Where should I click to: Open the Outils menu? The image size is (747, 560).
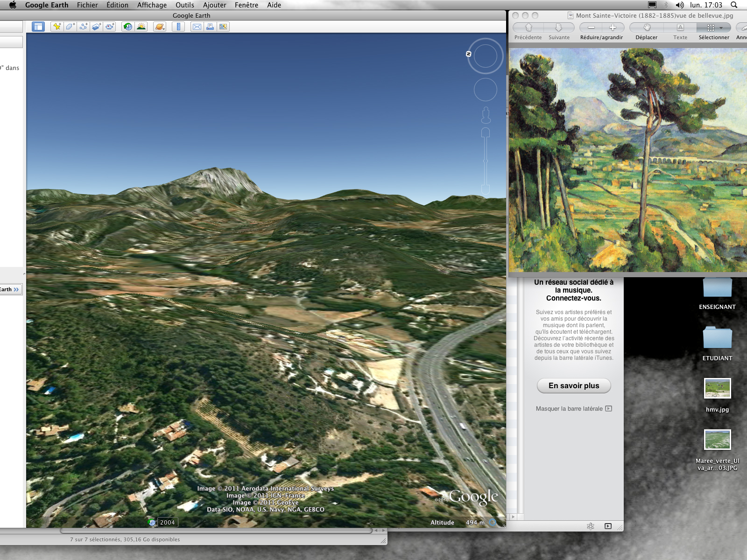[x=184, y=5]
